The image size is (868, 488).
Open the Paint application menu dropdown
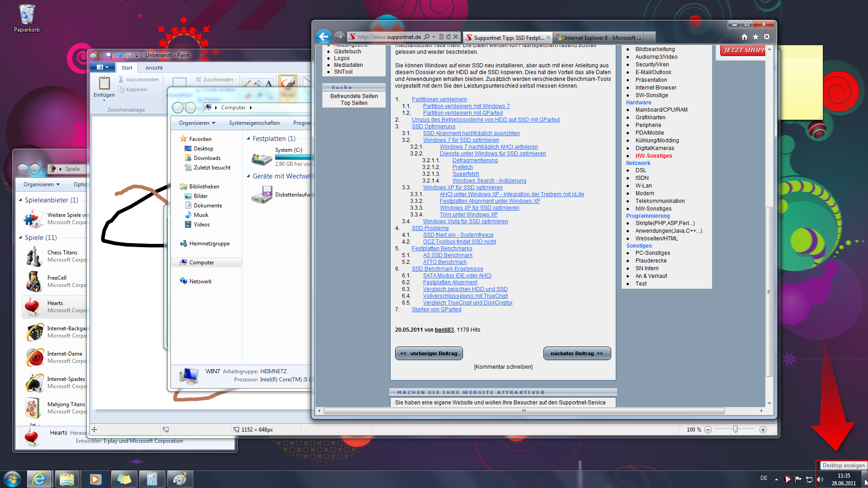[103, 67]
